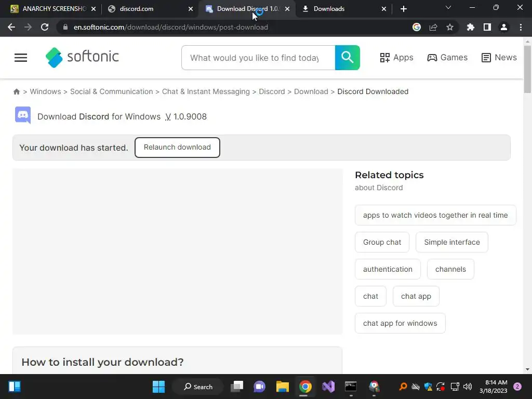Select 'apps to watch videos together' topic

point(435,215)
